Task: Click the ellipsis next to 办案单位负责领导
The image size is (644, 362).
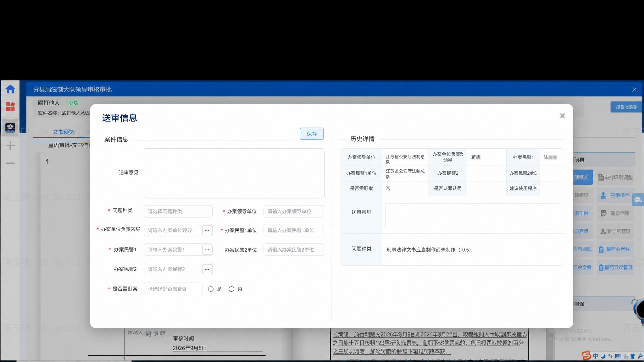Action: click(207, 230)
